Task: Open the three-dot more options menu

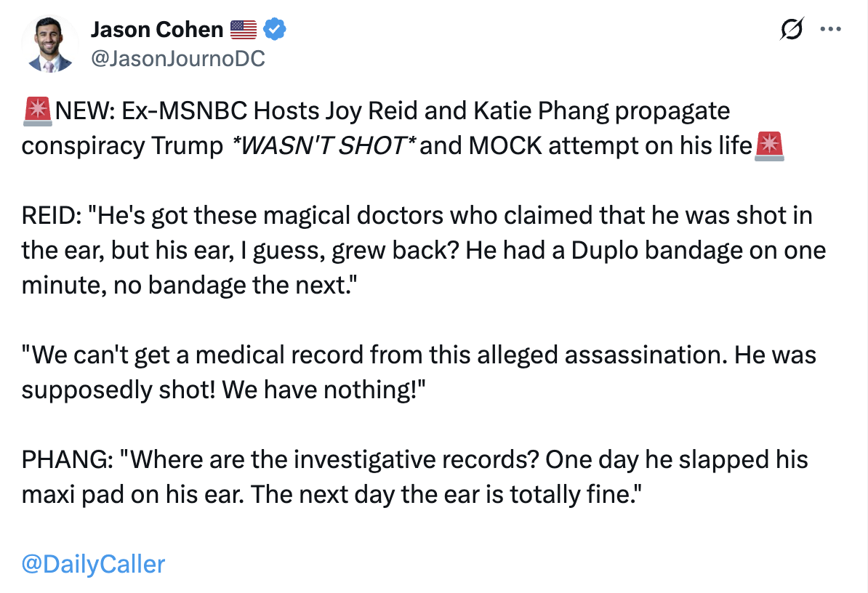Action: tap(829, 30)
